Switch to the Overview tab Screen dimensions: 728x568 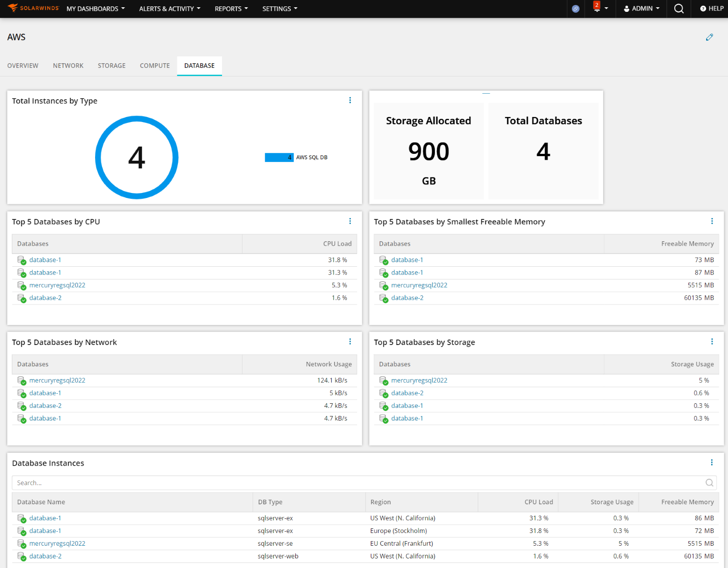(23, 66)
